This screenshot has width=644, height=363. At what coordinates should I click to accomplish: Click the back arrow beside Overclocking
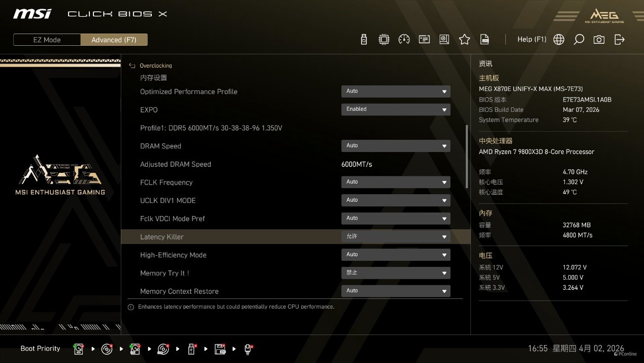[x=132, y=66]
